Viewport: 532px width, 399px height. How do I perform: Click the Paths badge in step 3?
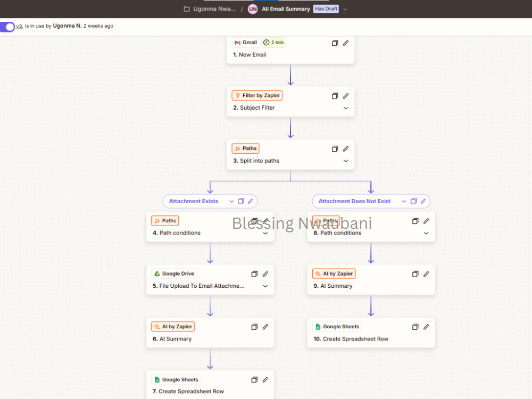(246, 148)
